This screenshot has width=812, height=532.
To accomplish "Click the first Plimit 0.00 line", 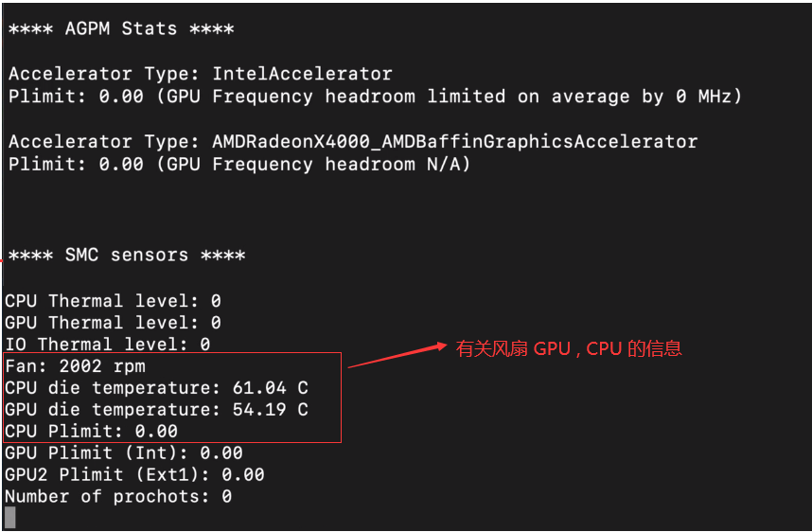I will click(375, 97).
